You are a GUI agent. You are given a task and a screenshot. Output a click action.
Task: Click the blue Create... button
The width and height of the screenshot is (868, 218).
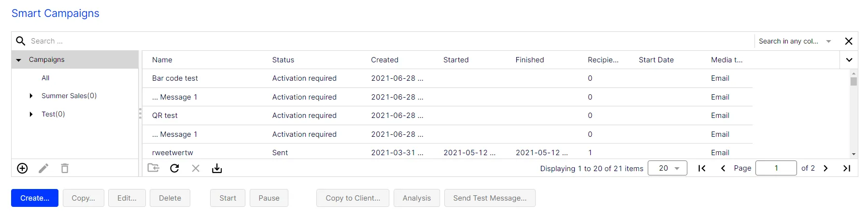click(x=35, y=198)
